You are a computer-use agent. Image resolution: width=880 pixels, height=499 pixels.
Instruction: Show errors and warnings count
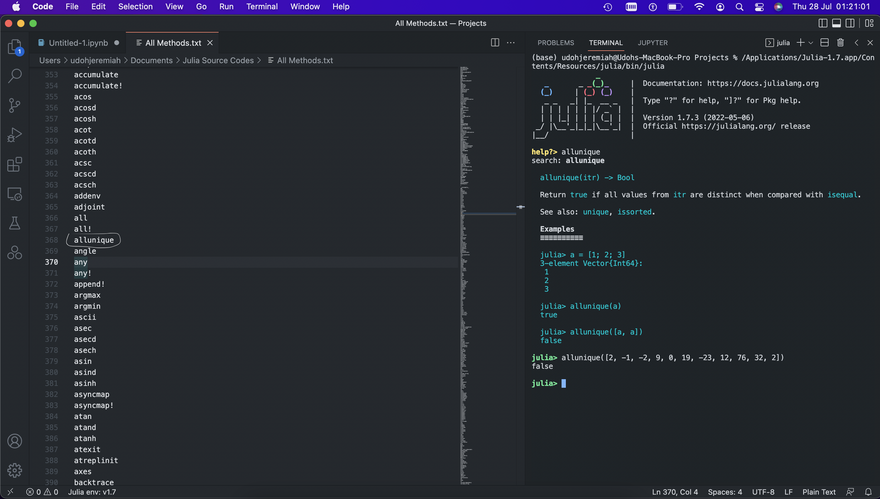tap(42, 492)
